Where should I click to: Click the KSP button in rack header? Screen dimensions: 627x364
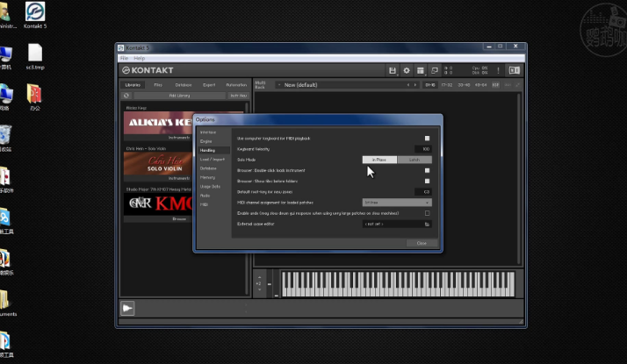coord(495,85)
